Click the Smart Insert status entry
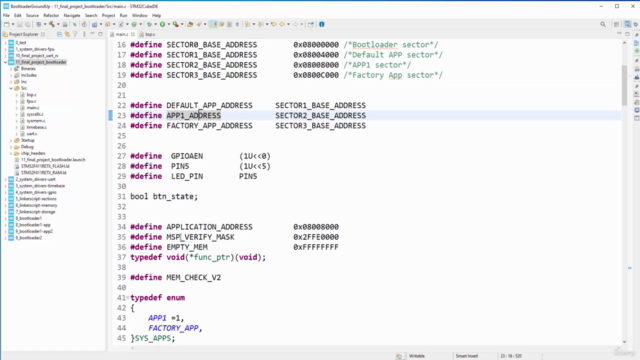 (467, 356)
